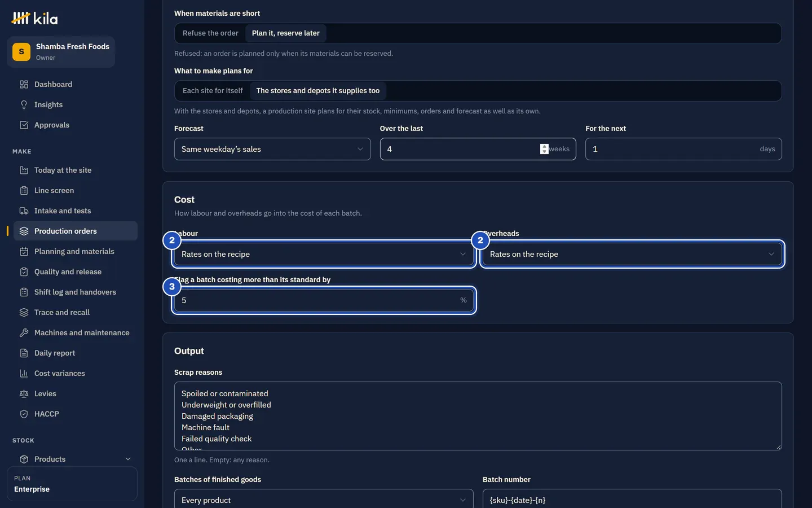
Task: Open the Labour 'Rates on the recipe' dropdown
Action: (x=324, y=254)
